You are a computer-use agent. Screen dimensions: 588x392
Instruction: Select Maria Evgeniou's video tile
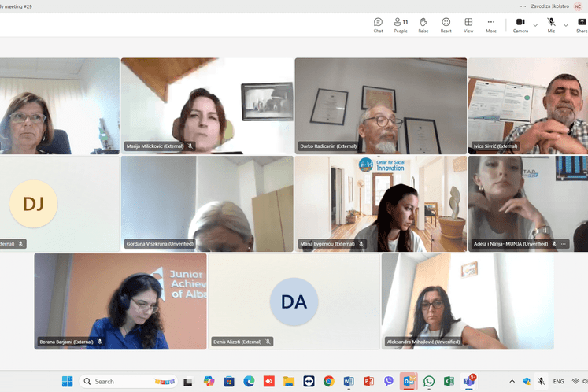click(380, 203)
